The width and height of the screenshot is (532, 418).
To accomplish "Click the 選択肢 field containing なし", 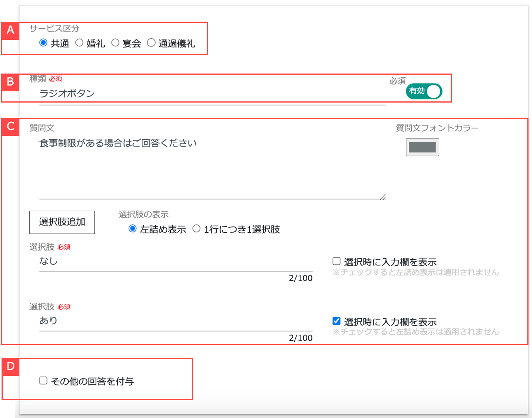I will [155, 261].
